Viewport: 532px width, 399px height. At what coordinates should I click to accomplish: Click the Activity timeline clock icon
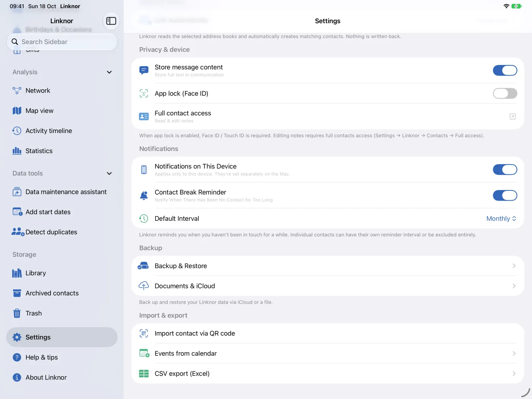[x=17, y=131]
